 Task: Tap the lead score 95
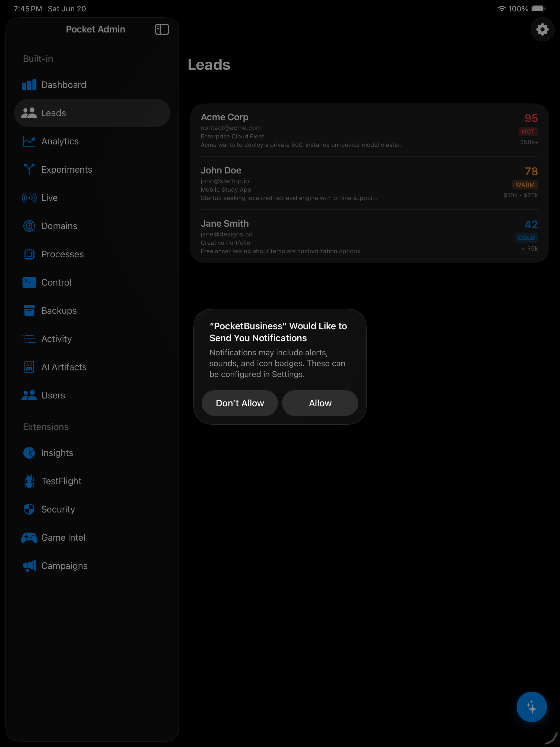(x=531, y=118)
